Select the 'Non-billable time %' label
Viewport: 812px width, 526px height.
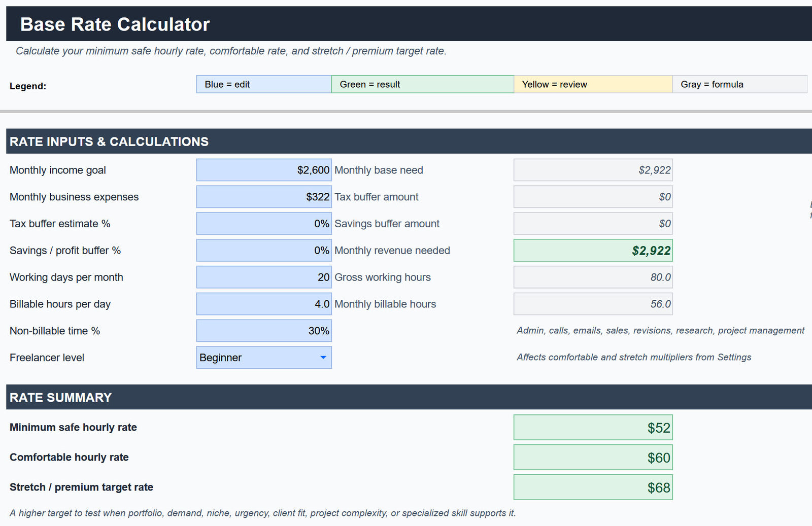pyautogui.click(x=55, y=331)
